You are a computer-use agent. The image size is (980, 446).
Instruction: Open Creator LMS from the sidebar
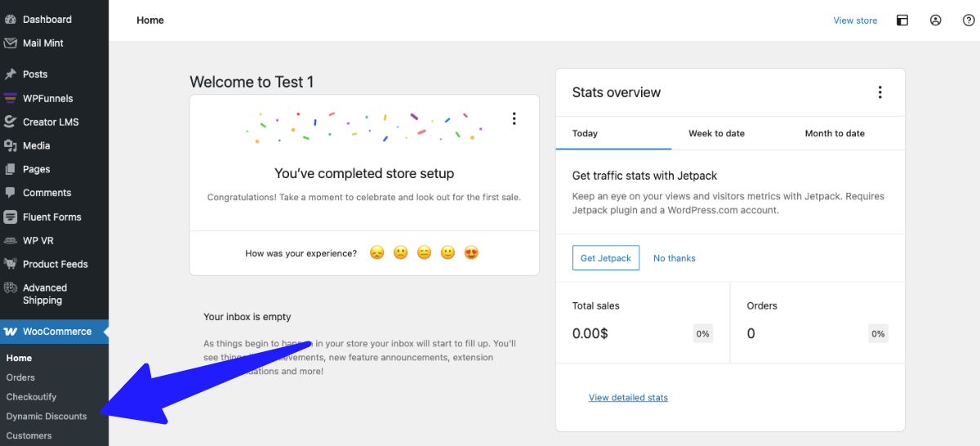(11, 122)
